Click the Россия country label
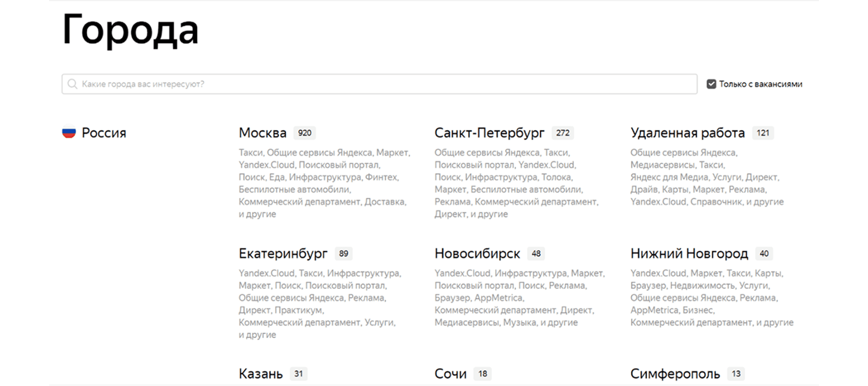The width and height of the screenshot is (868, 386). coord(104,132)
